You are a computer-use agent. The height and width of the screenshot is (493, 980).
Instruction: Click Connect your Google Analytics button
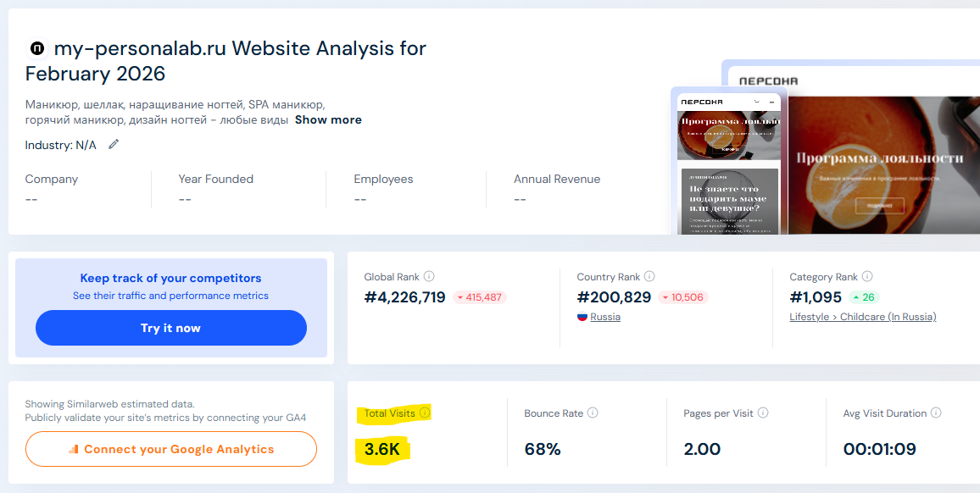[171, 449]
